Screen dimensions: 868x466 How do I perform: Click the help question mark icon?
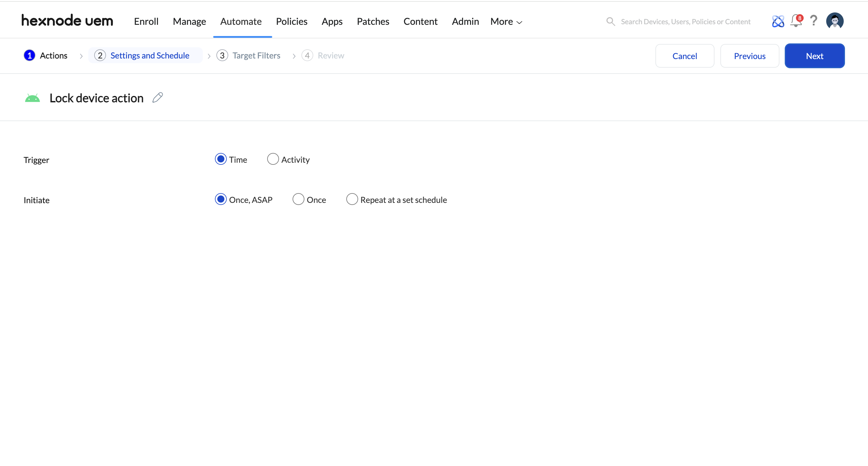[x=814, y=21]
